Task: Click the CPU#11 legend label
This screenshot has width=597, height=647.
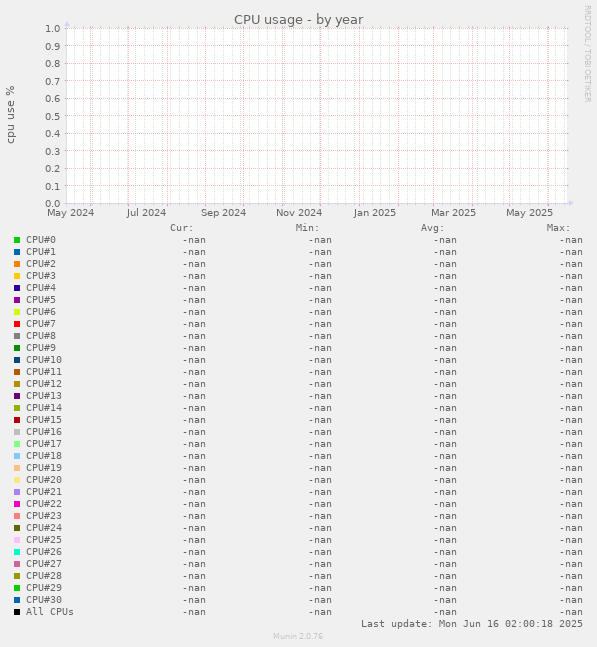Action: (44, 371)
